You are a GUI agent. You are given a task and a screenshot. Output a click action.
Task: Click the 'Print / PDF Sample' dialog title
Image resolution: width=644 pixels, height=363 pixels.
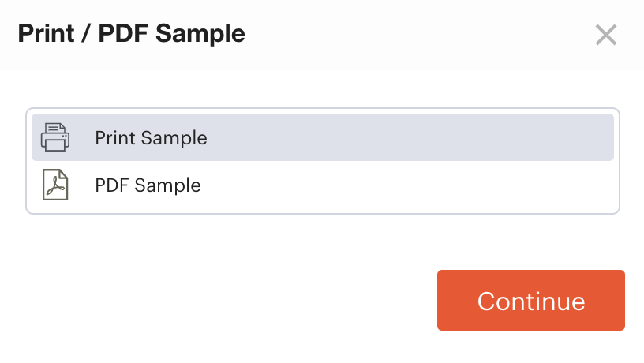point(132,34)
